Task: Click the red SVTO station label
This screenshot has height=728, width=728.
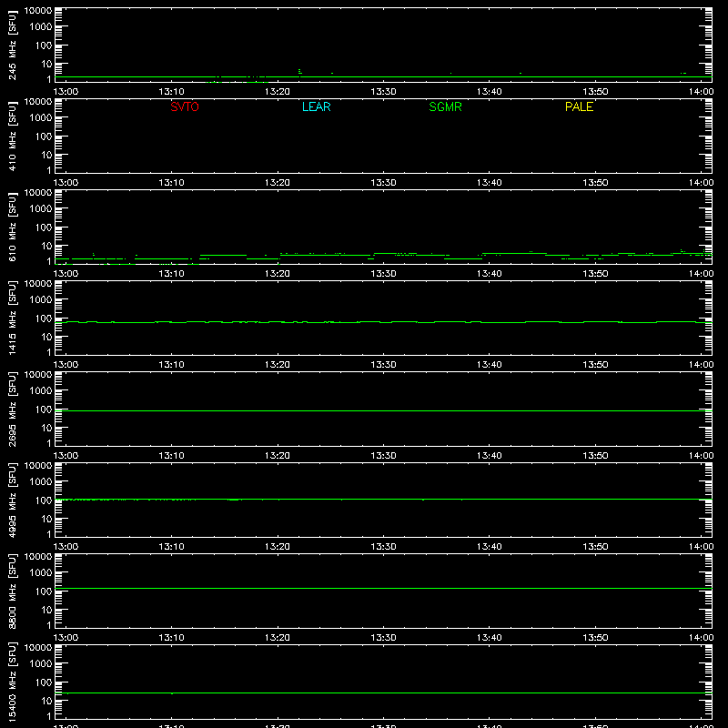Action: [x=185, y=106]
